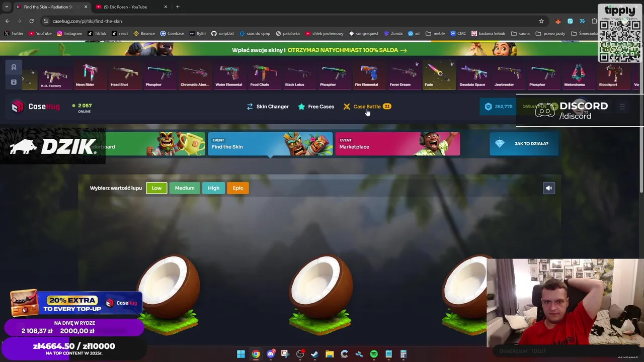Expand the meble bookmarks folder
This screenshot has height=362, width=644.
point(435,34)
